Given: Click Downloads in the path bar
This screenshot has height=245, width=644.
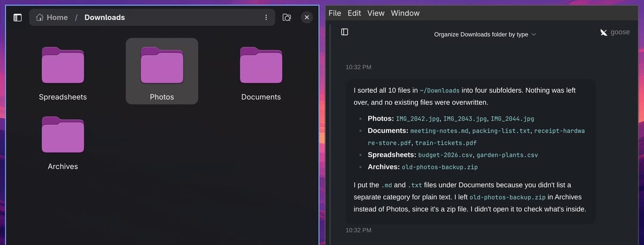Looking at the screenshot, I should click(105, 17).
